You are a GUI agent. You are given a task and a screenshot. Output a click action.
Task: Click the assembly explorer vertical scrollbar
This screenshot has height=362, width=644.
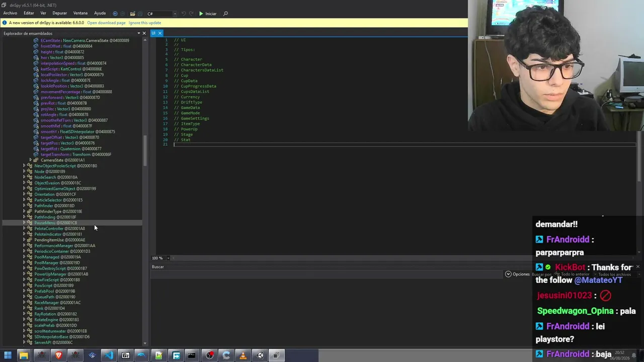pos(145,151)
